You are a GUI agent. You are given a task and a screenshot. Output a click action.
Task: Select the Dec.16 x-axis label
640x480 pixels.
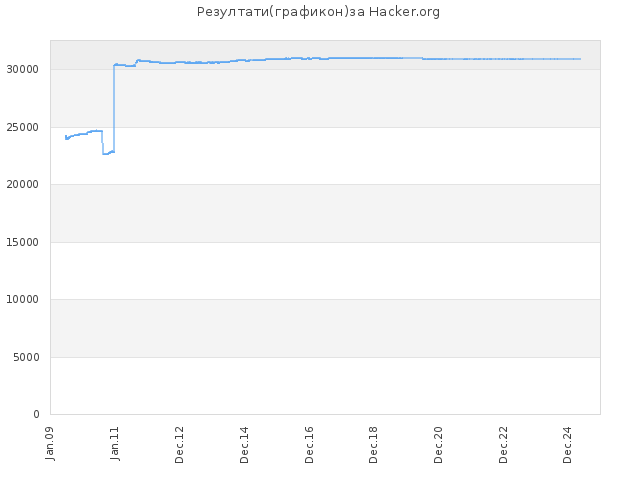309,445
